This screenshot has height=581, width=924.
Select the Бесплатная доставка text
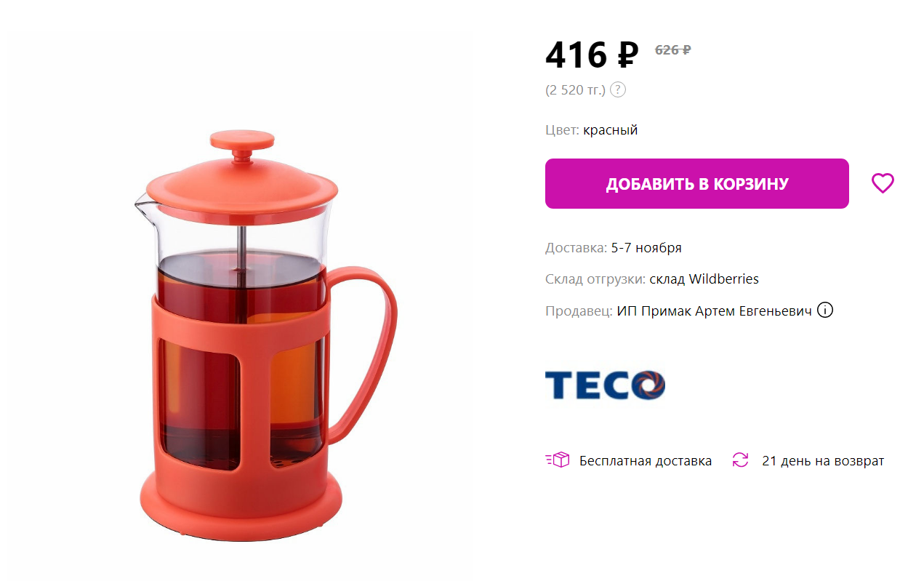click(x=646, y=461)
